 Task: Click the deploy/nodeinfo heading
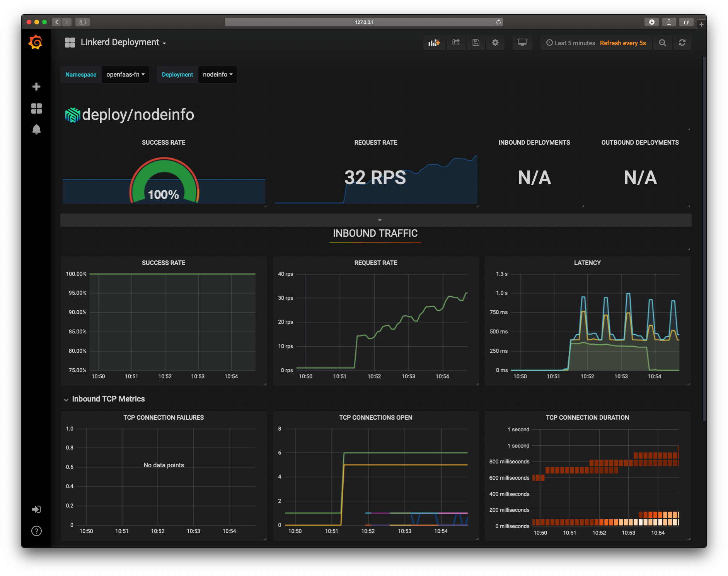coord(138,115)
